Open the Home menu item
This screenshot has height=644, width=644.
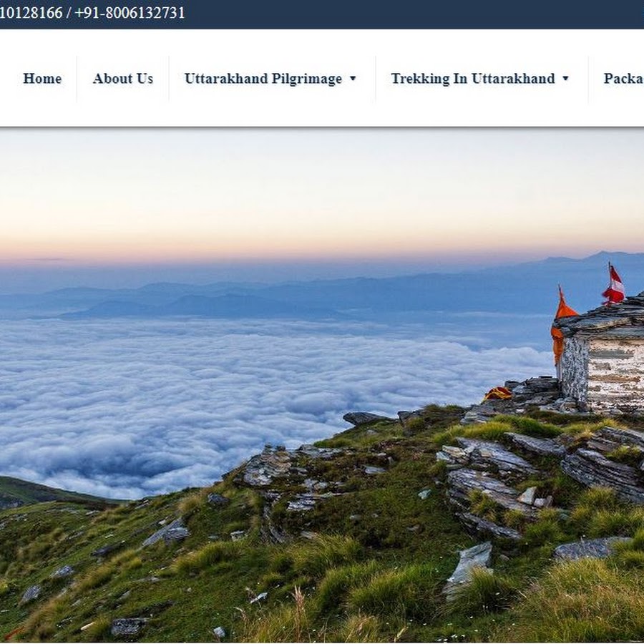pos(42,79)
